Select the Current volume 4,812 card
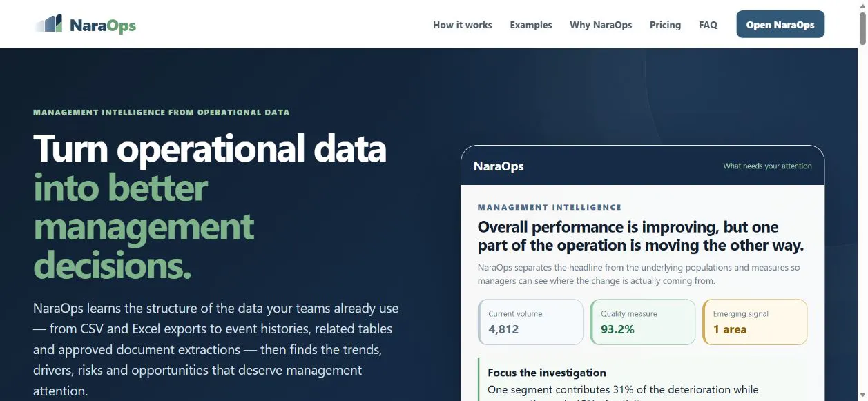 pyautogui.click(x=530, y=322)
